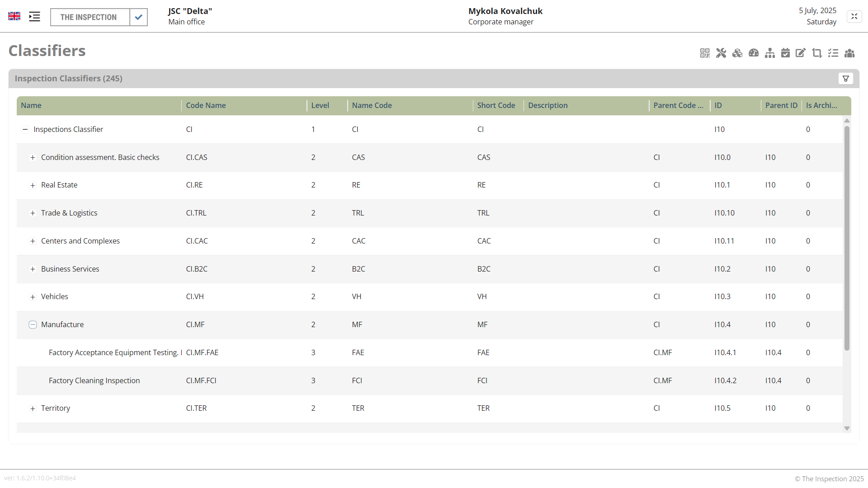Open the dashboard gauge icon
868x488 pixels.
point(754,53)
